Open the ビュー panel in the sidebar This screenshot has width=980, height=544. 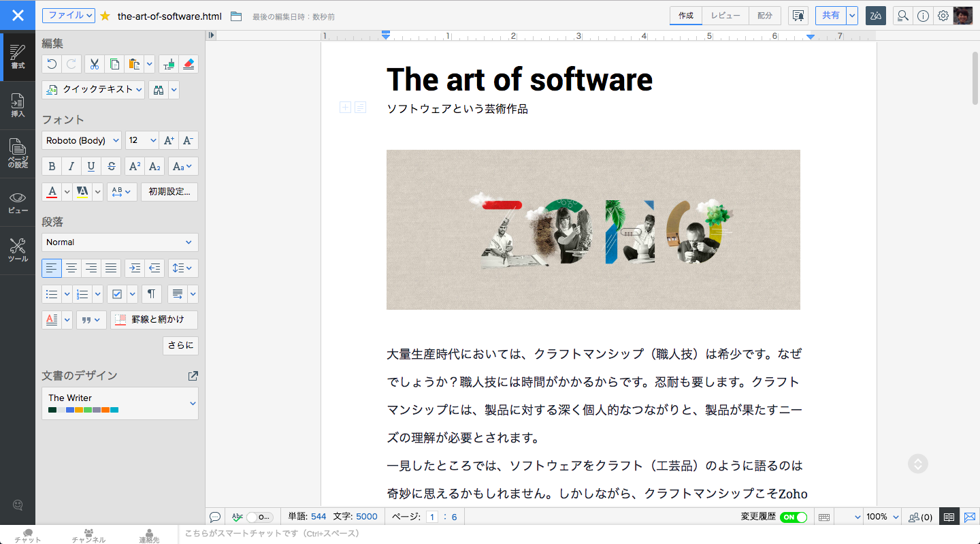point(18,202)
